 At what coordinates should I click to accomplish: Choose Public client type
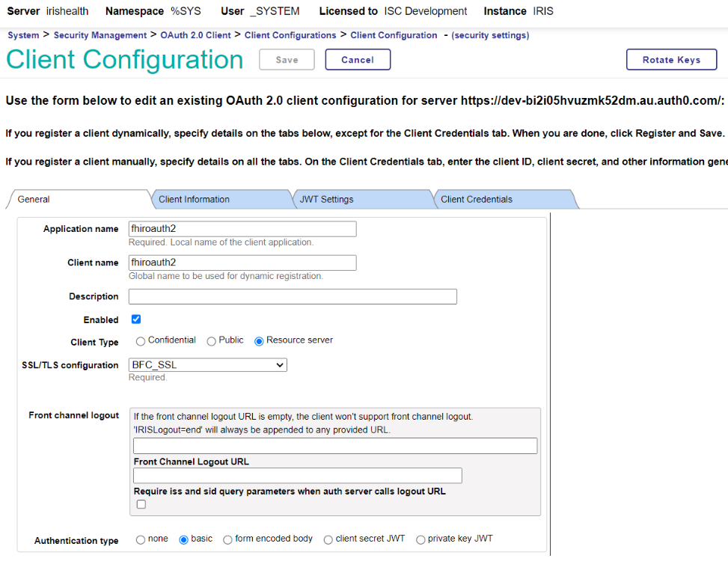pyautogui.click(x=212, y=341)
